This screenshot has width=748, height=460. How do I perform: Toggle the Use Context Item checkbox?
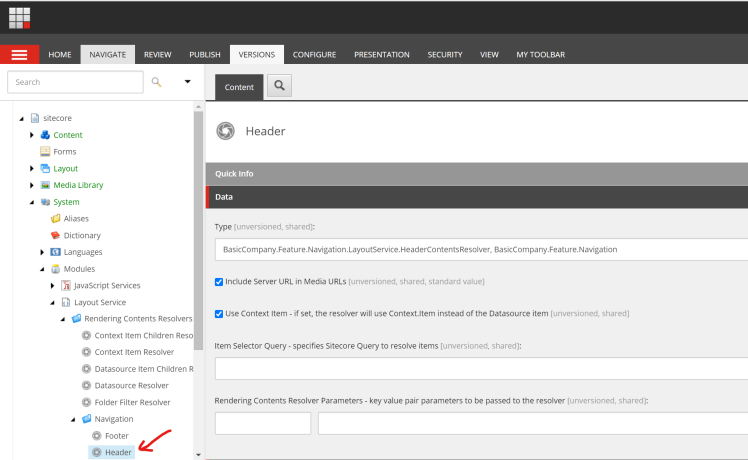pyautogui.click(x=220, y=313)
